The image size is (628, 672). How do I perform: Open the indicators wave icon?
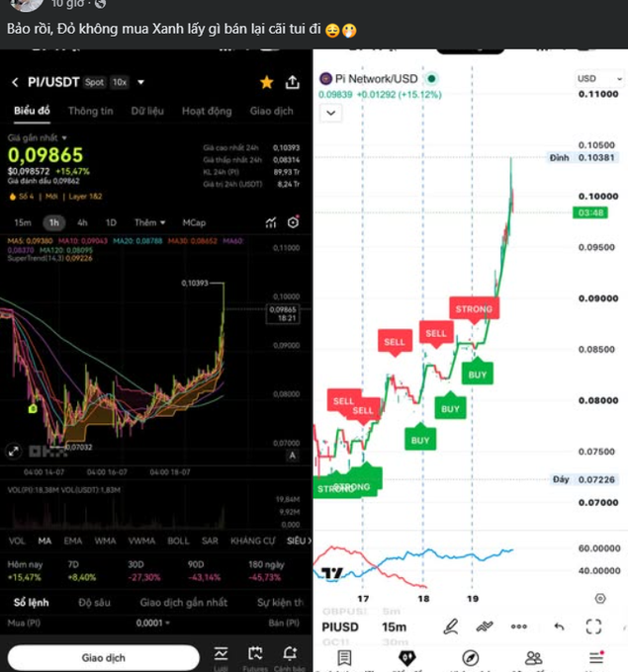pyautogui.click(x=485, y=627)
